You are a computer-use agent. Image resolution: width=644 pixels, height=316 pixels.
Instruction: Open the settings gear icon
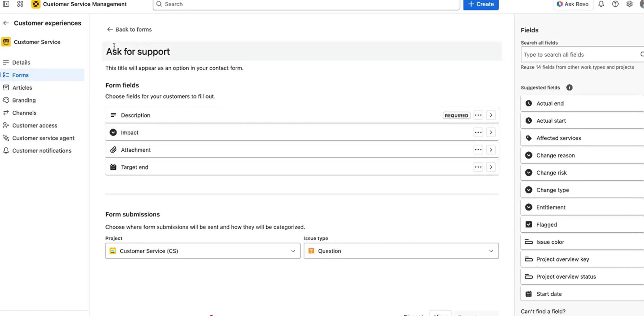(x=629, y=4)
